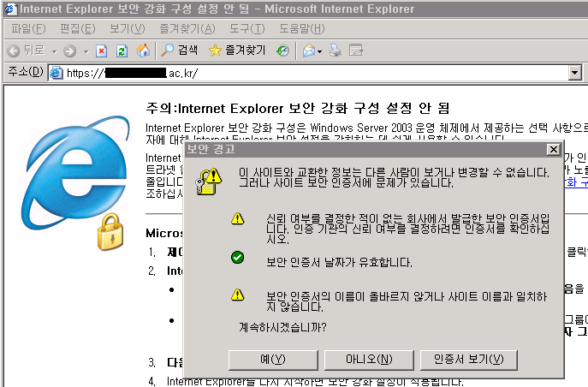588x387 pixels.
Task: Click the green valid date check icon
Action: point(237,258)
